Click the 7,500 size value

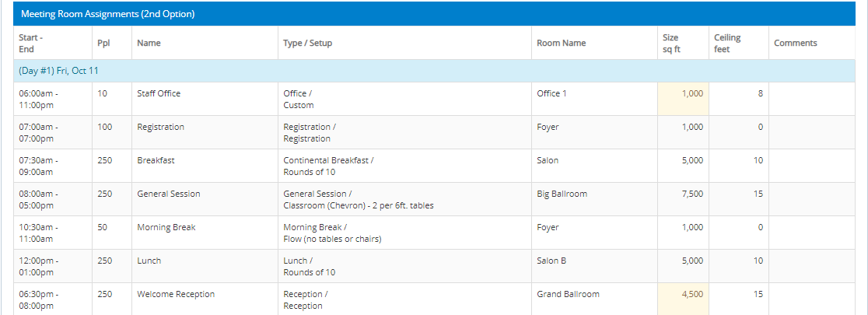(x=692, y=194)
